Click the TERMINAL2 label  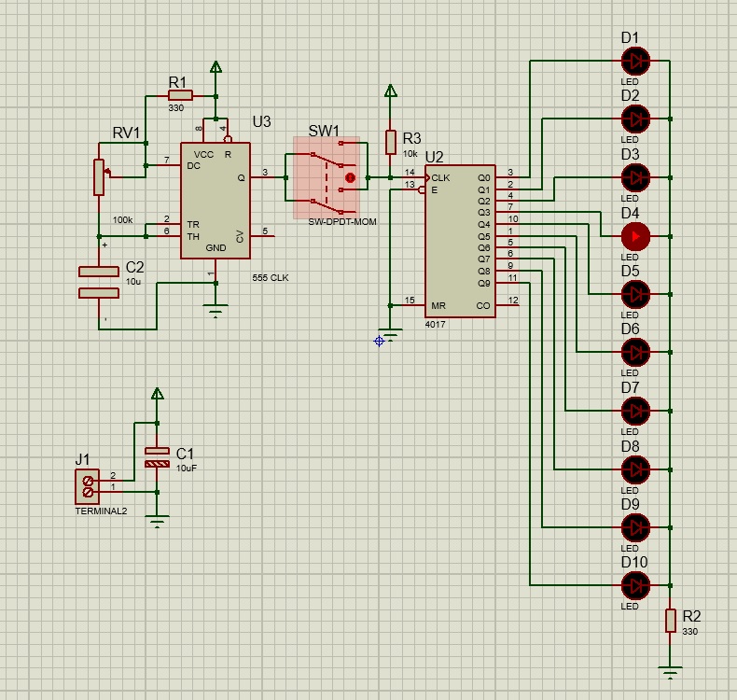101,511
